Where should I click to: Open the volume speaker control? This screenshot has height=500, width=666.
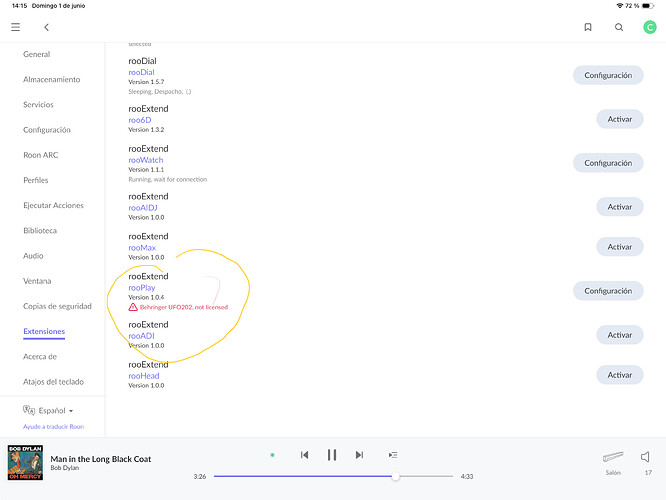click(x=645, y=457)
